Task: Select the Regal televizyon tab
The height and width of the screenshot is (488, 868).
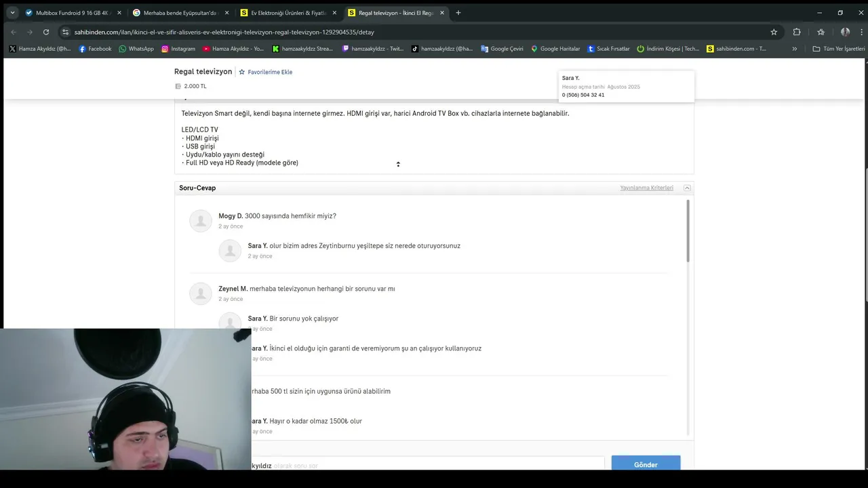Action: point(395,13)
